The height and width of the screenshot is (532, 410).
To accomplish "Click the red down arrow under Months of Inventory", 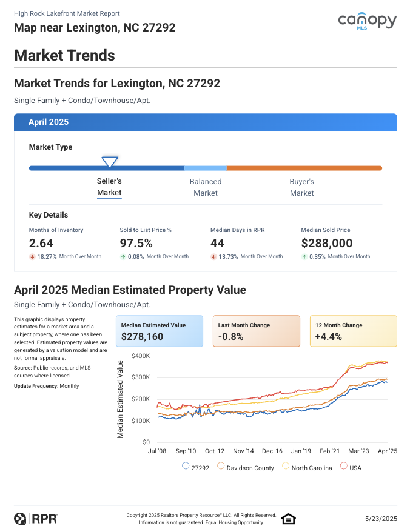I will point(32,257).
